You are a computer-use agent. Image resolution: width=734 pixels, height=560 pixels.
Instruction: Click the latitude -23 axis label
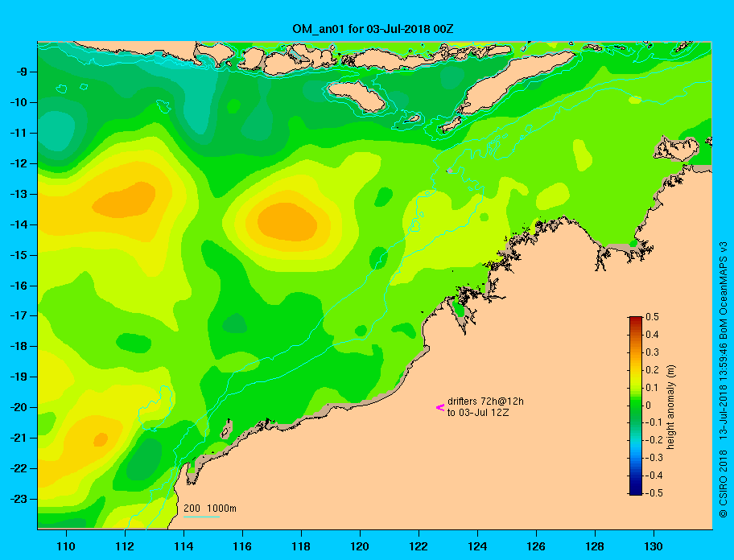click(18, 499)
